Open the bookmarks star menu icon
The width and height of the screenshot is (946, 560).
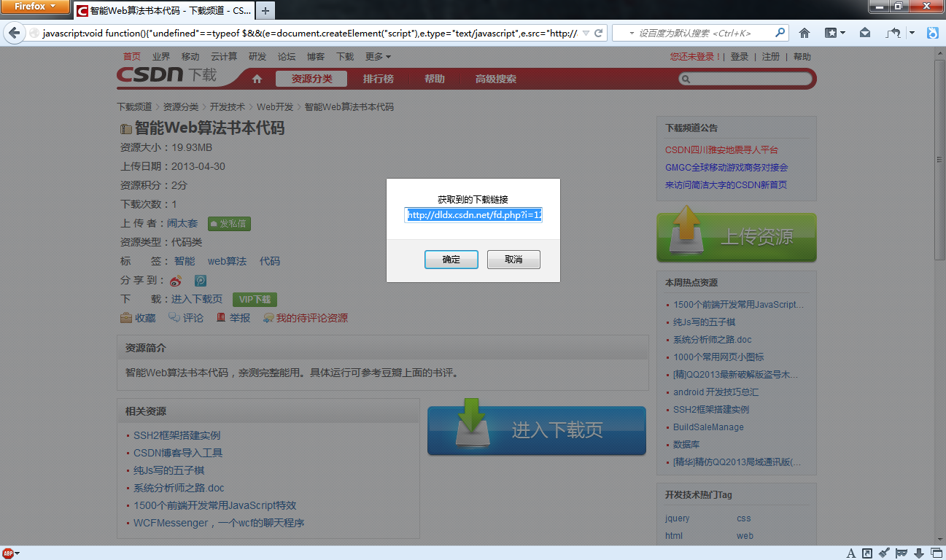click(x=831, y=33)
